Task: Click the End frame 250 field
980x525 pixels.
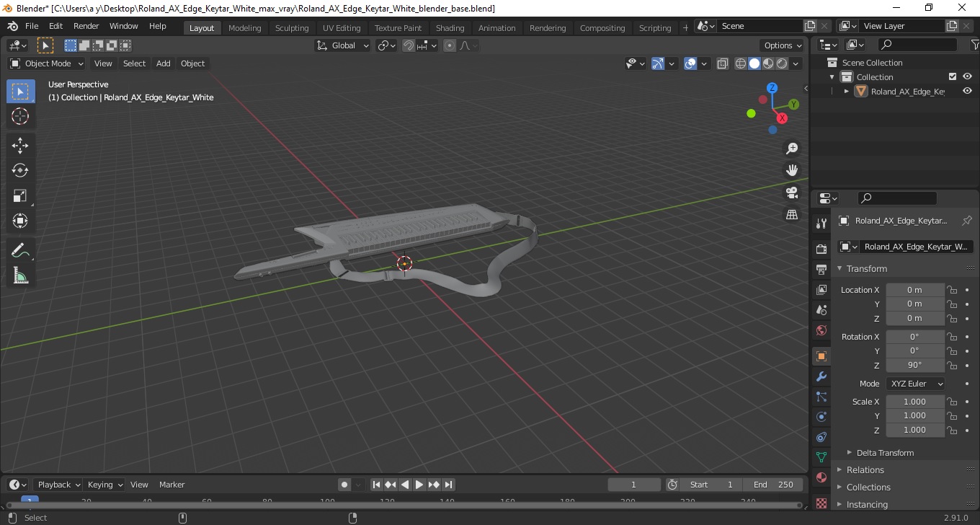Action: pyautogui.click(x=773, y=485)
